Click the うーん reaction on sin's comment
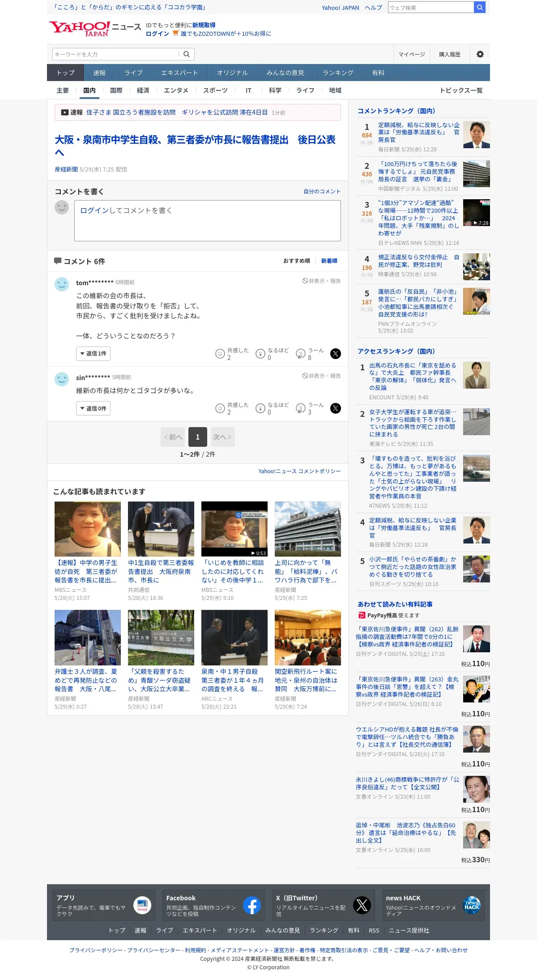The height and width of the screenshot is (980, 537). pos(310,408)
